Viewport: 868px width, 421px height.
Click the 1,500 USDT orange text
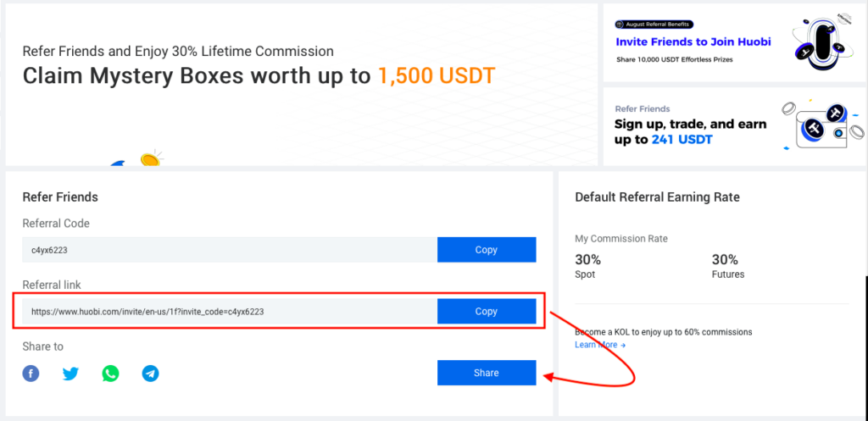coord(437,75)
